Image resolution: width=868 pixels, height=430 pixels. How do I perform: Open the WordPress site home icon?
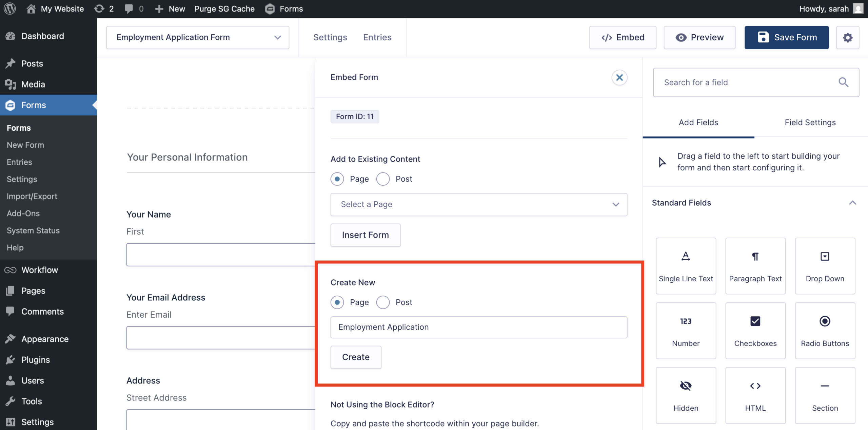(32, 8)
